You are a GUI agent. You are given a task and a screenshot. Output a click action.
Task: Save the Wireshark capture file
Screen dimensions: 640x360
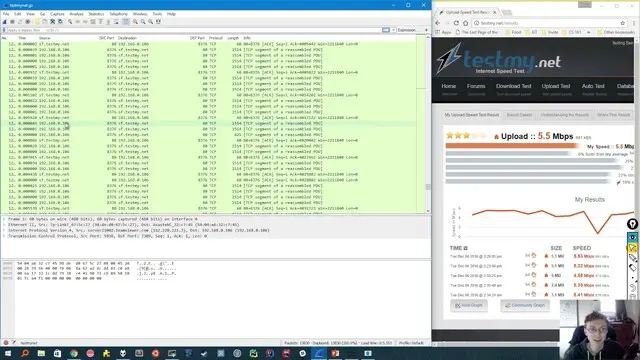point(44,22)
